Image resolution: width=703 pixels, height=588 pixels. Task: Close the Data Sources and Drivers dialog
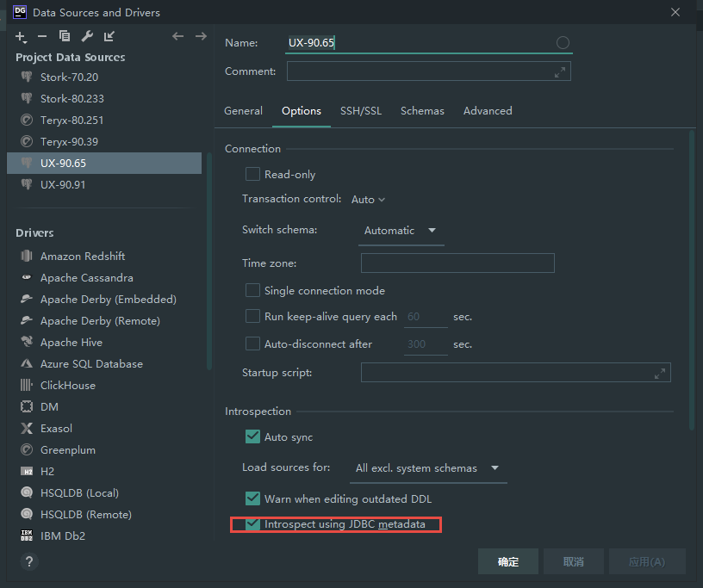tap(675, 12)
